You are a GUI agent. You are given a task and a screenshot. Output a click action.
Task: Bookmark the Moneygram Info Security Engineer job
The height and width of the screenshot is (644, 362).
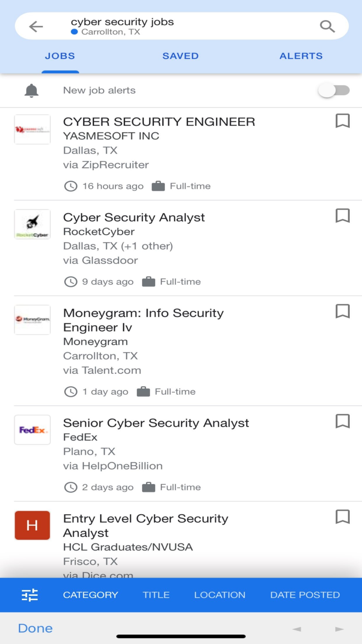[x=342, y=311]
